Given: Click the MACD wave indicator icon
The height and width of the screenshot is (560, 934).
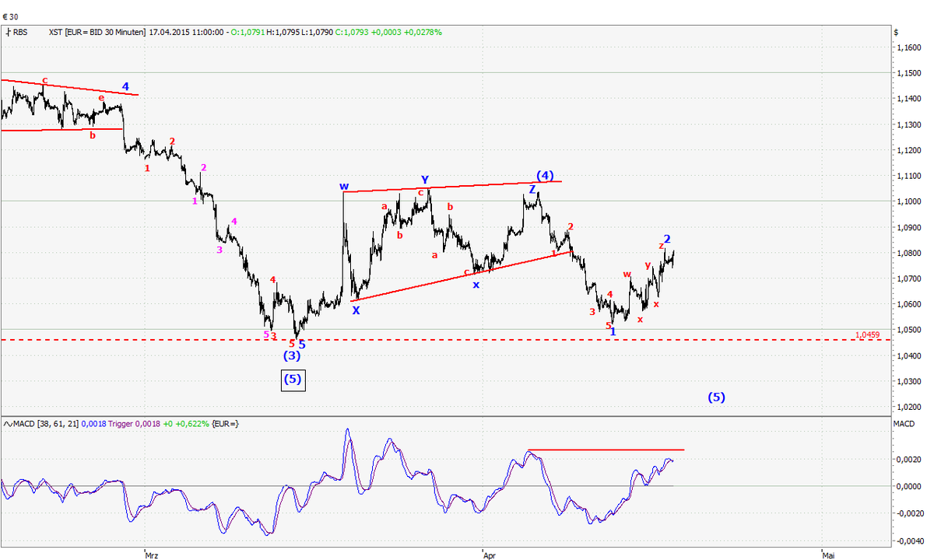Looking at the screenshot, I should click(x=8, y=423).
